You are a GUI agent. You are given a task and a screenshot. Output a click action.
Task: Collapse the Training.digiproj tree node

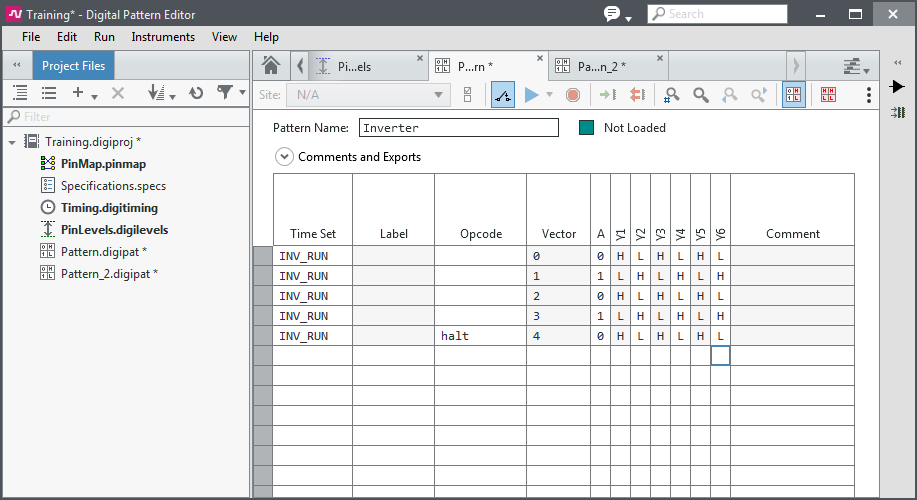pos(12,142)
